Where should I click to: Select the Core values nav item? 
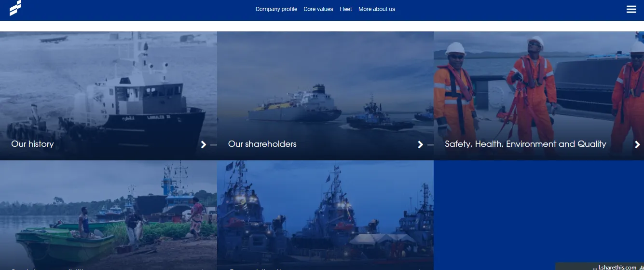pos(318,9)
